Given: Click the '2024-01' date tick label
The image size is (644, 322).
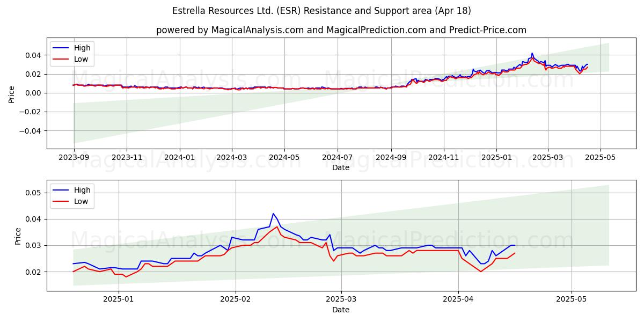Looking at the screenshot, I should pyautogui.click(x=179, y=157).
